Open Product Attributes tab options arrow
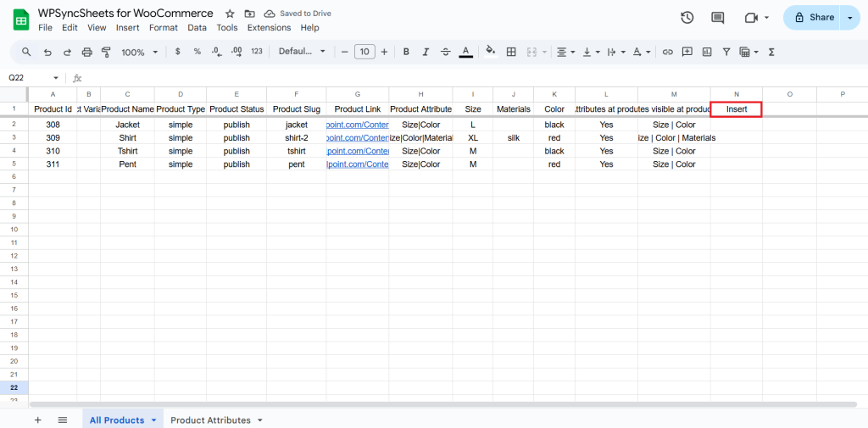This screenshot has width=868, height=428. (259, 420)
